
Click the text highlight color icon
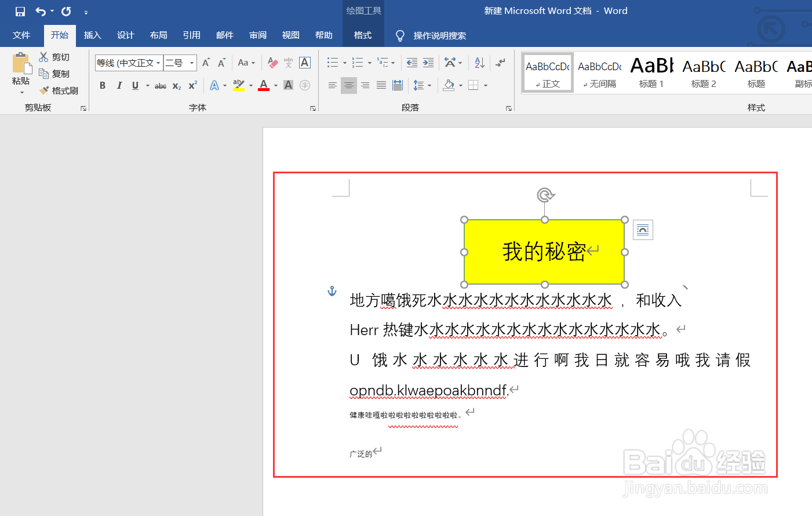tap(239, 85)
